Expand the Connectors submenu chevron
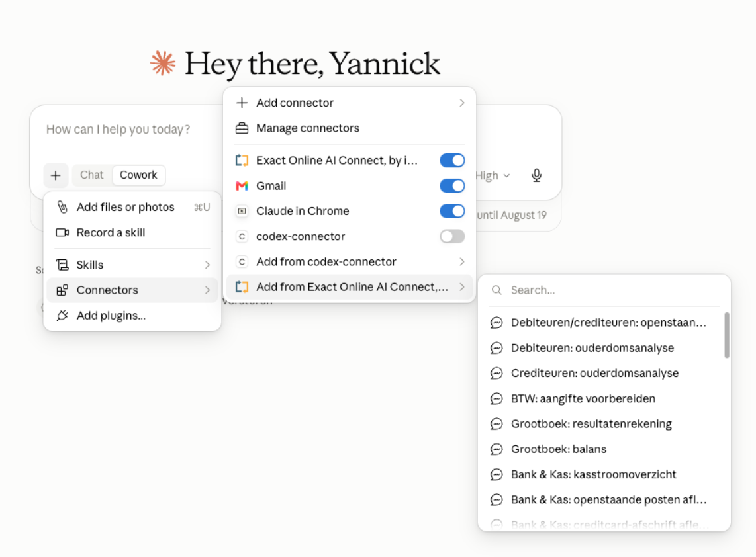Viewport: 756px width, 557px height. click(x=207, y=290)
